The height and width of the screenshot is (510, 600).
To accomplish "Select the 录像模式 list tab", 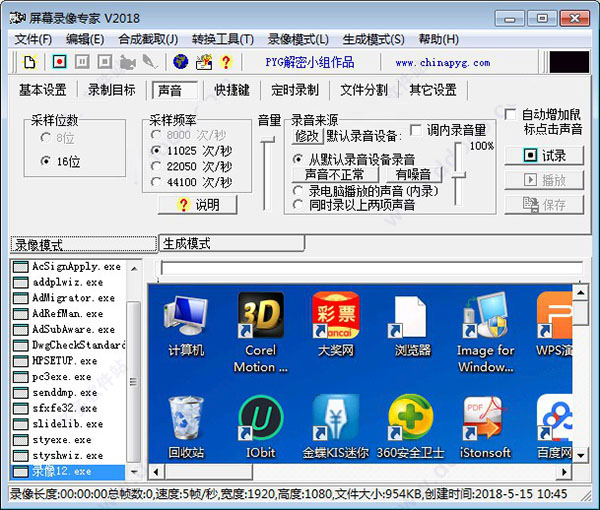I will click(84, 244).
